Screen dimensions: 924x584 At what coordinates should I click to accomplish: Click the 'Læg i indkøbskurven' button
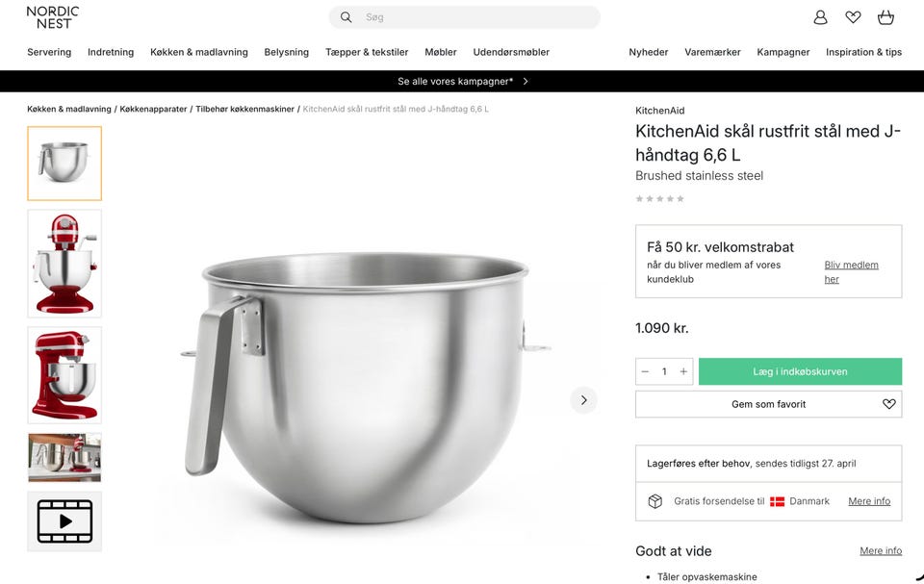click(800, 371)
